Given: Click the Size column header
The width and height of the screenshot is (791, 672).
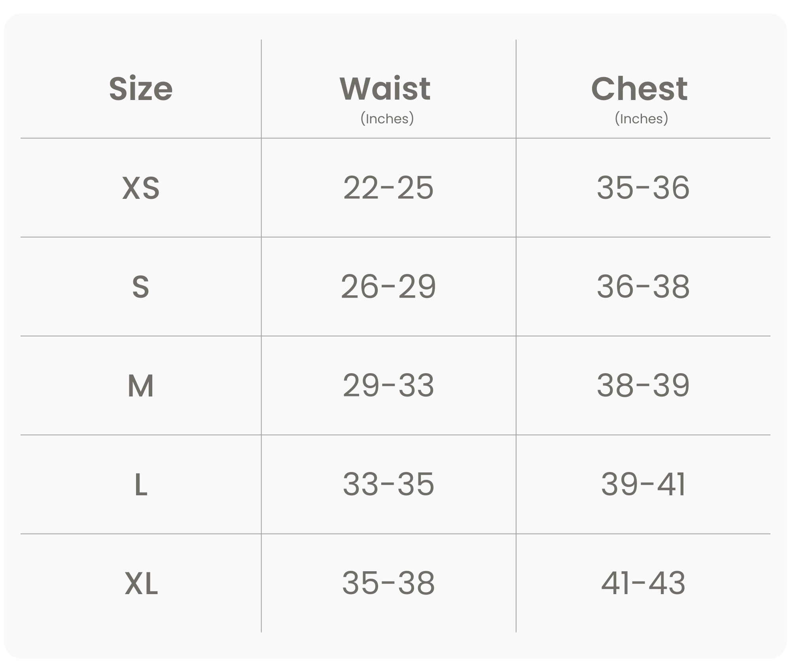Looking at the screenshot, I should pos(141,89).
